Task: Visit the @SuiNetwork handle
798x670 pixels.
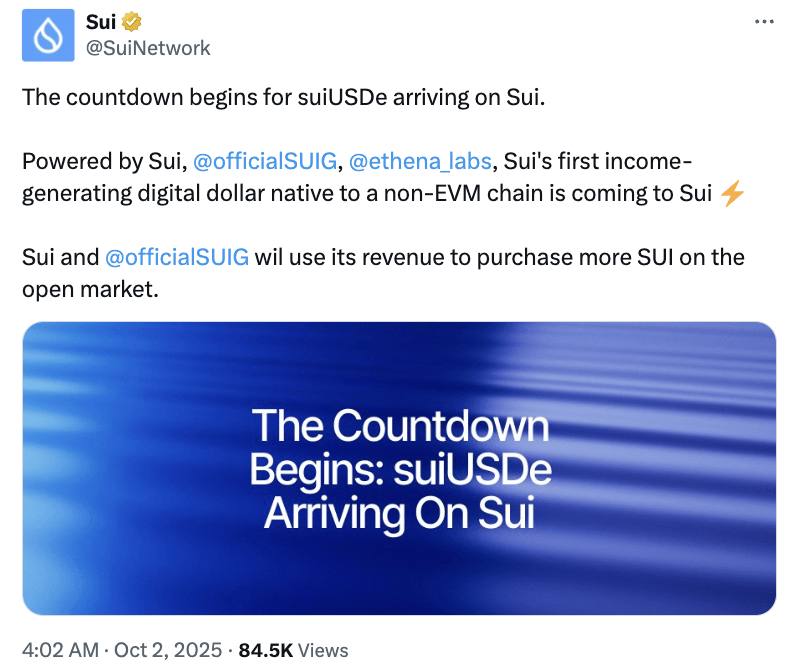Action: coord(148,47)
